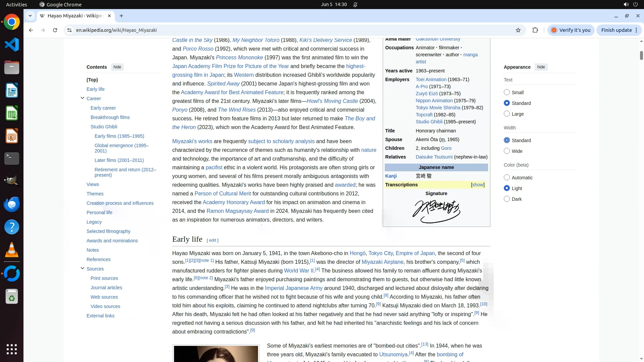Image resolution: width=644 pixels, height=362 pixels.
Task: Bookmark page with the star icon
Action: pos(518,30)
